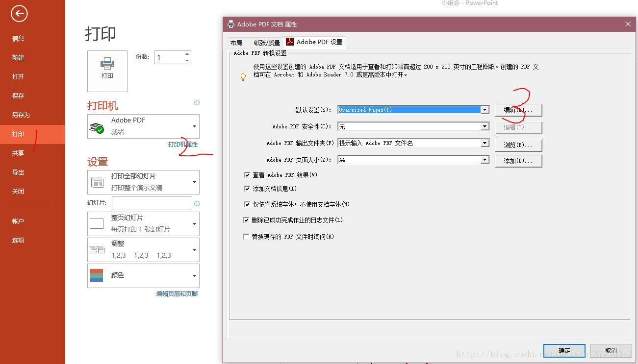Select 共享 in backstage sidebar
This screenshot has height=364, width=638.
pyautogui.click(x=32, y=153)
